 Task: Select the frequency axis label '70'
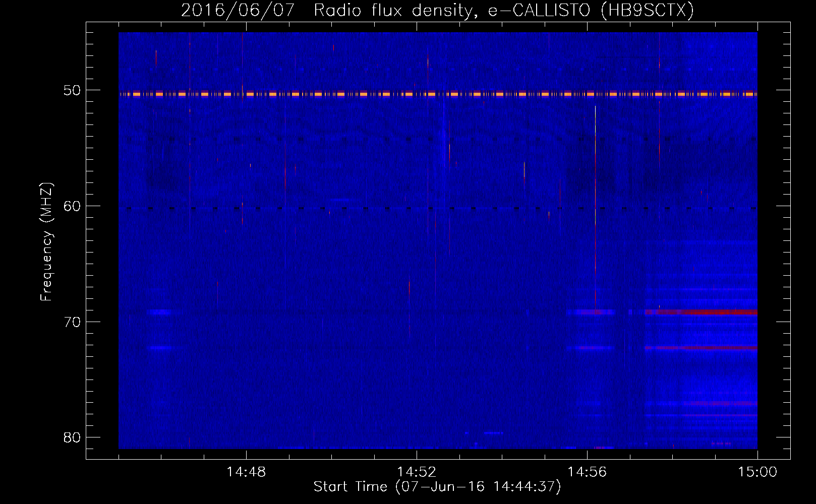(72, 322)
